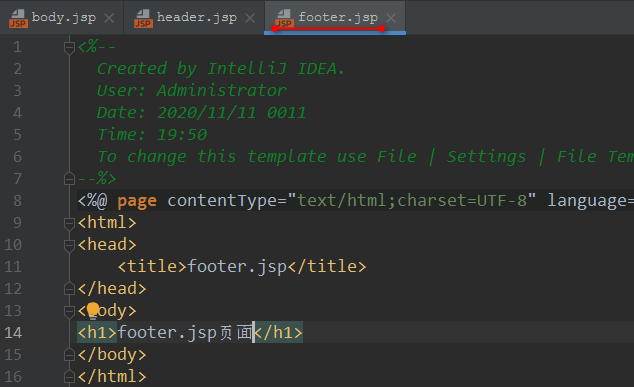
Task: Switch to the body.jsp tab
Action: pyautogui.click(x=63, y=18)
